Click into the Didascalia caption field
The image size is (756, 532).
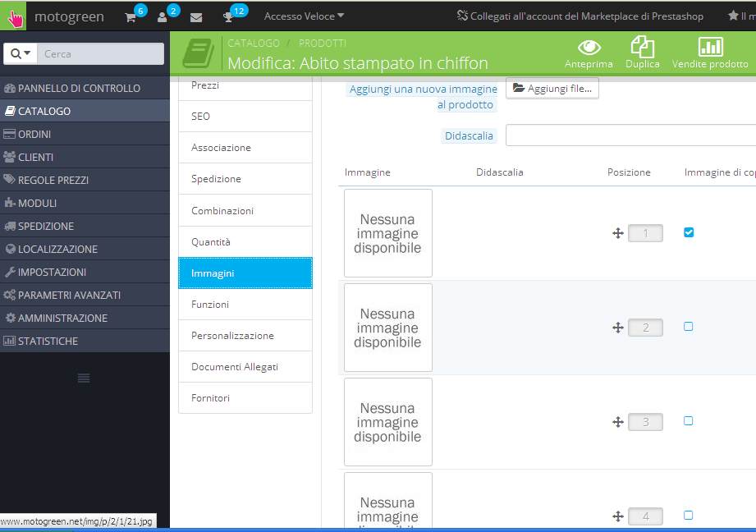coord(630,135)
